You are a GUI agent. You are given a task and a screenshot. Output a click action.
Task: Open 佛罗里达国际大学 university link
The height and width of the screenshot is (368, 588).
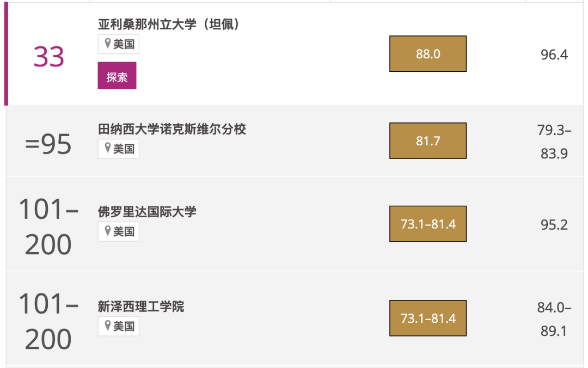[147, 212]
